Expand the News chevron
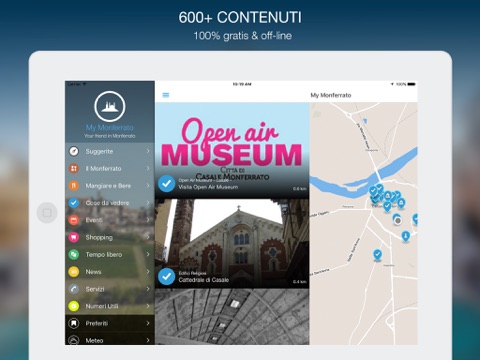Viewport: 480px width, 360px height. (148, 272)
